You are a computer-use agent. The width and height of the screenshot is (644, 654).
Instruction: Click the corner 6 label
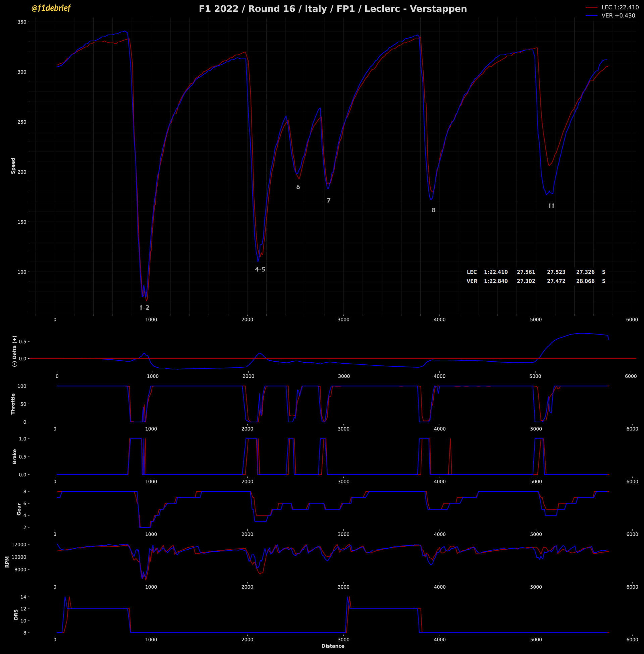pos(298,187)
